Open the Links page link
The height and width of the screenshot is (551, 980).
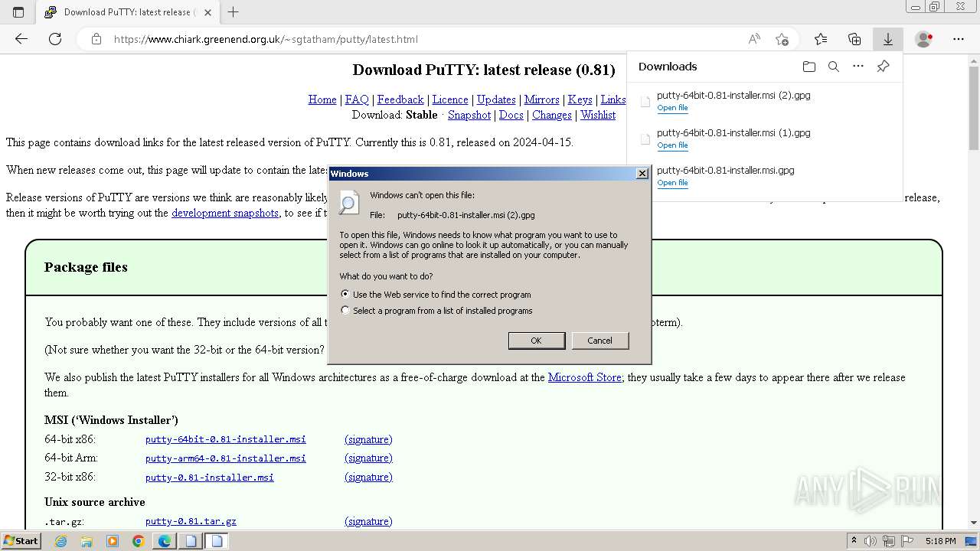[613, 99]
